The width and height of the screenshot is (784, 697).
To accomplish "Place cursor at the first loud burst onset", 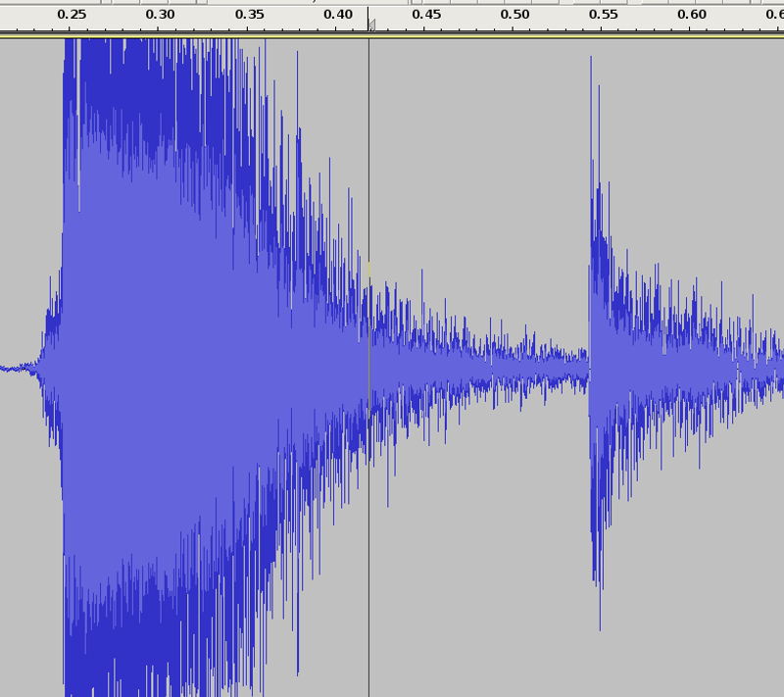I will [64, 368].
